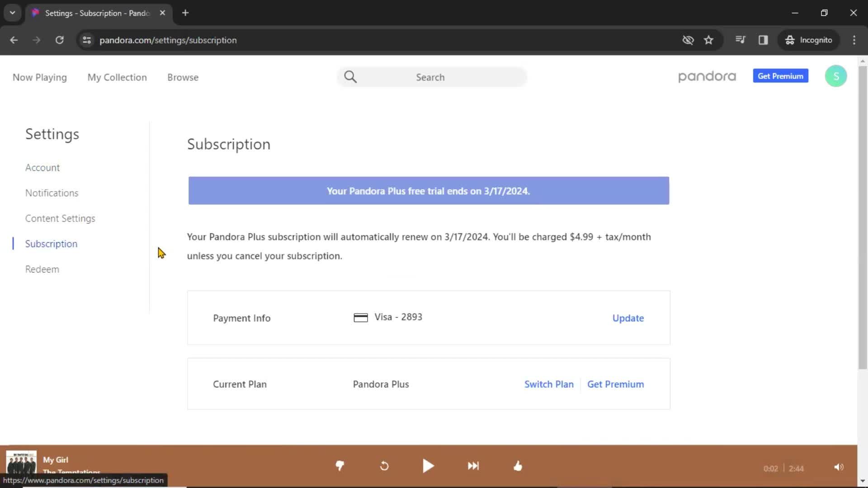The width and height of the screenshot is (868, 488).
Task: Click the page vertical scrollbar
Action: (863, 217)
